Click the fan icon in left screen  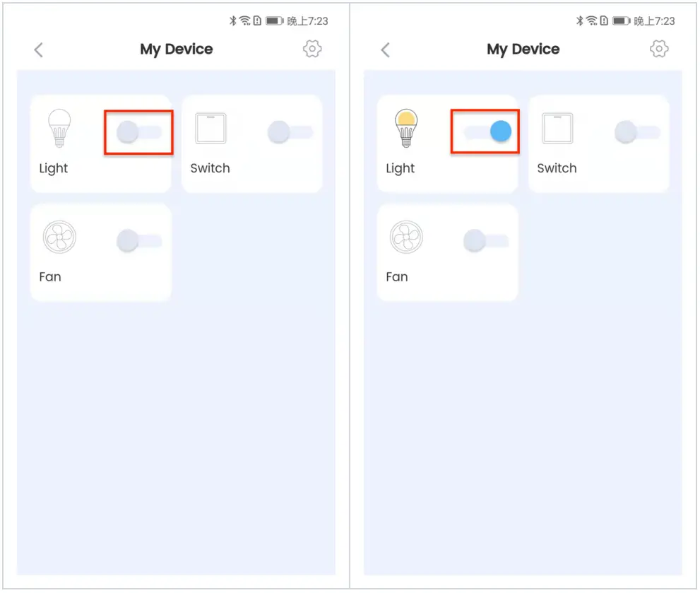click(59, 237)
